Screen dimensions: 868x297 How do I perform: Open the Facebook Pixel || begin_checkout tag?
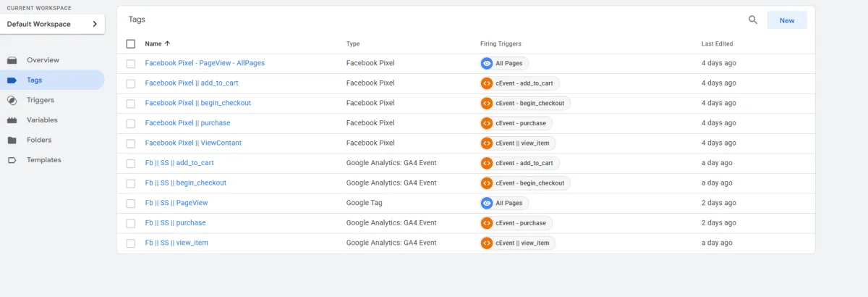[197, 103]
